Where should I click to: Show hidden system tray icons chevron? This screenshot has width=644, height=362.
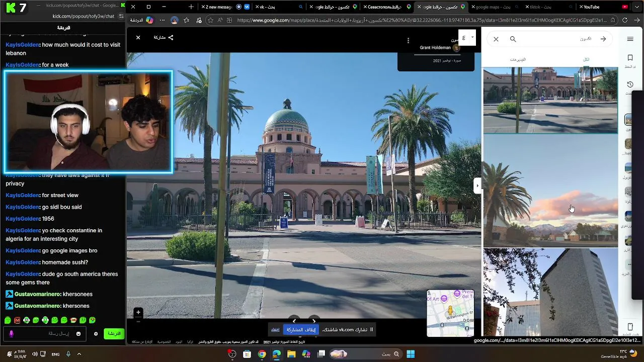(79, 354)
